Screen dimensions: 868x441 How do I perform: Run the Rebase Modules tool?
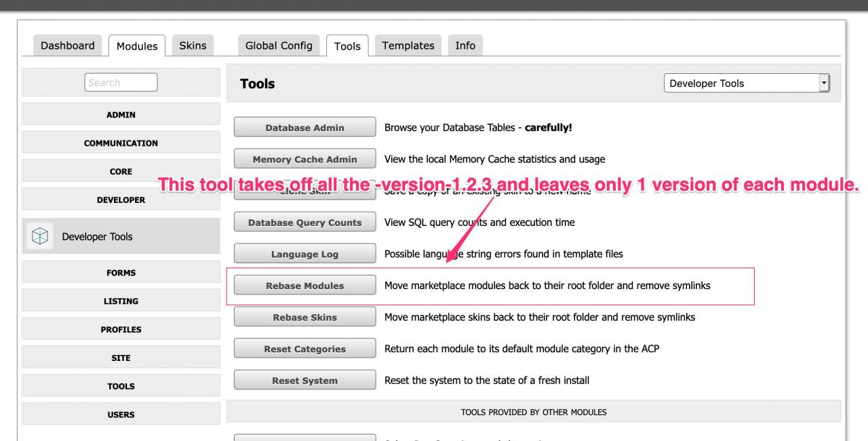pyautogui.click(x=304, y=286)
